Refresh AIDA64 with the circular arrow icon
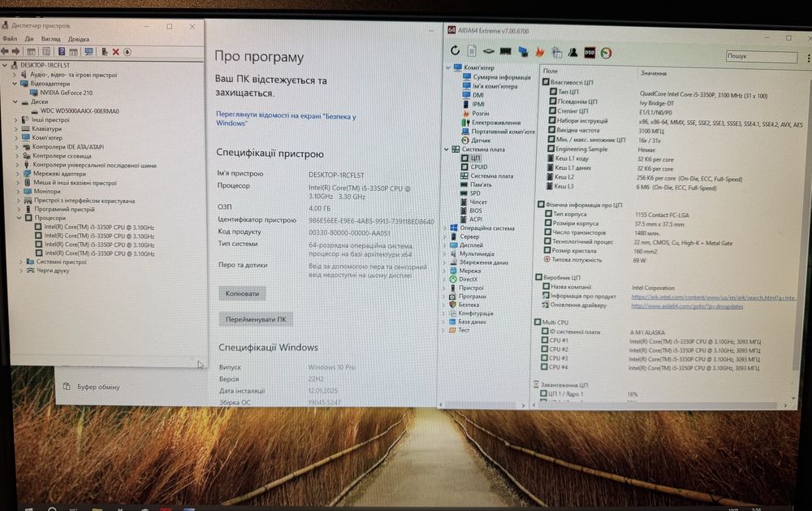This screenshot has width=812, height=511. (x=456, y=51)
